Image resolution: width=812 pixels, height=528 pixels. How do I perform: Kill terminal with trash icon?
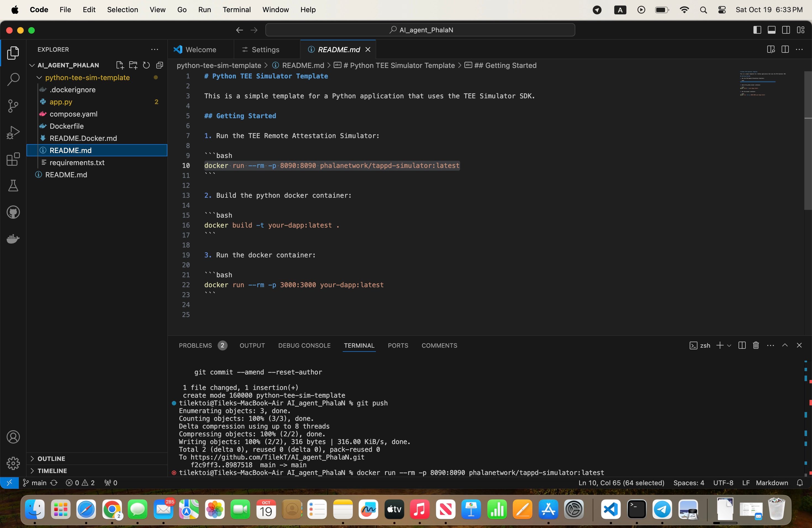[x=756, y=345]
